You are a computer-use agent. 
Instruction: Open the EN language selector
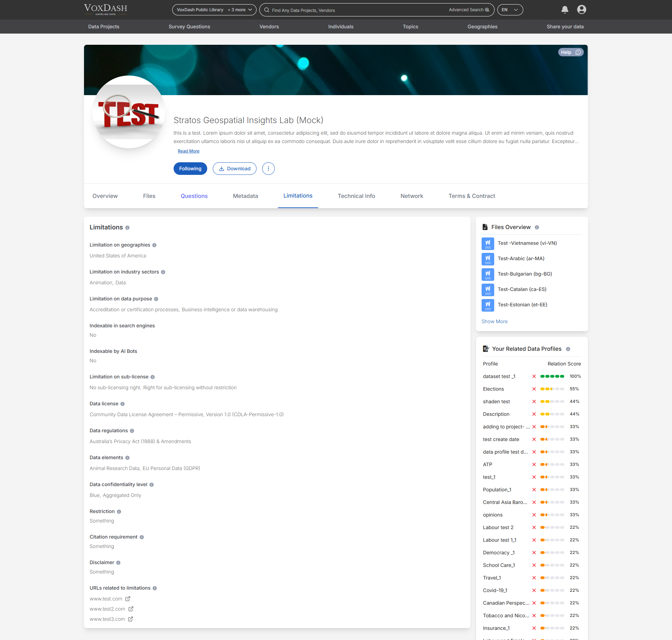coord(510,10)
